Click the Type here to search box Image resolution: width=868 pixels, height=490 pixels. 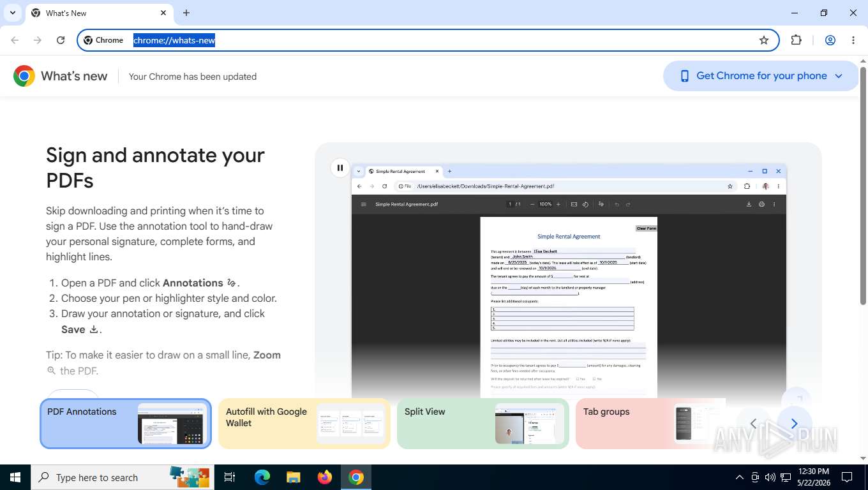point(123,477)
